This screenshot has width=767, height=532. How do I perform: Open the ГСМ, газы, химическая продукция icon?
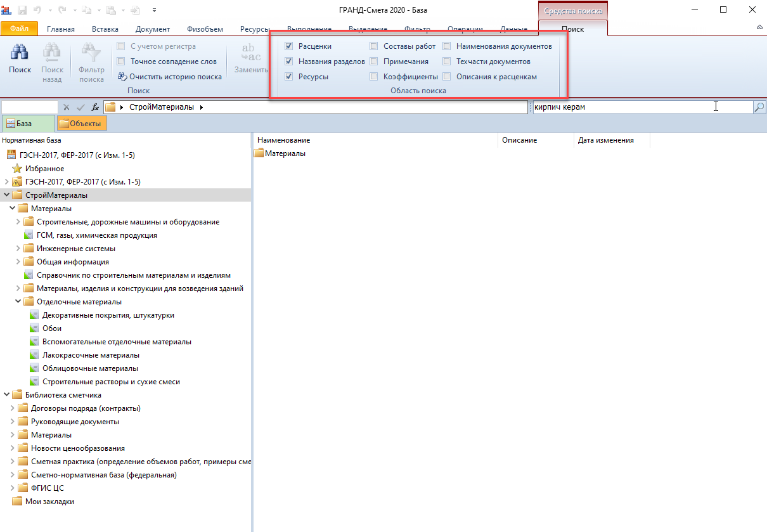click(29, 235)
